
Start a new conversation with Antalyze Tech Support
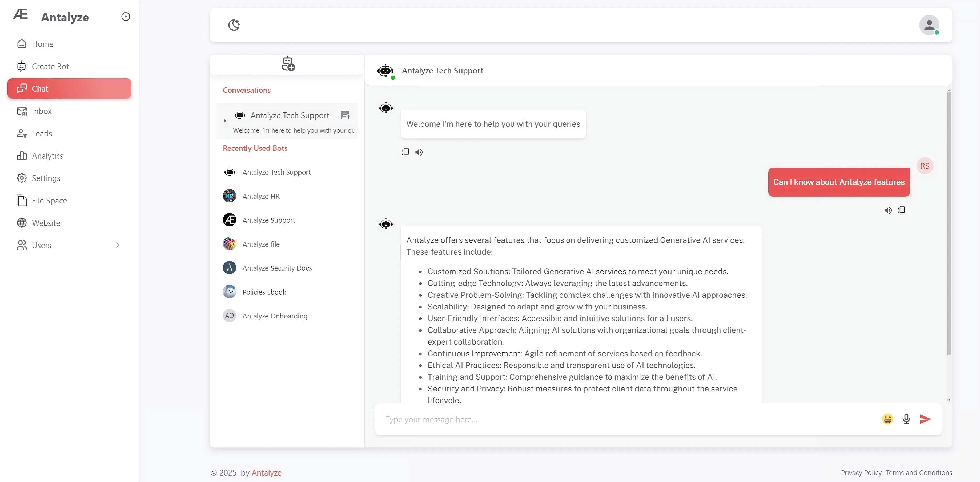(x=346, y=115)
